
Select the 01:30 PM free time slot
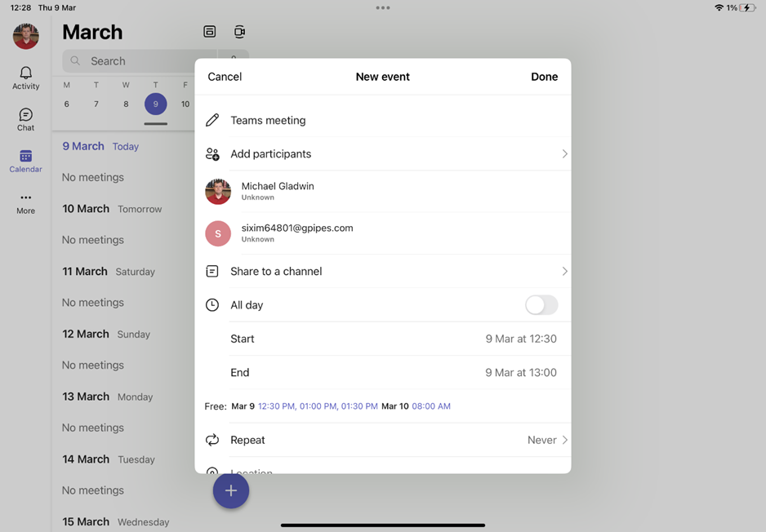(359, 406)
